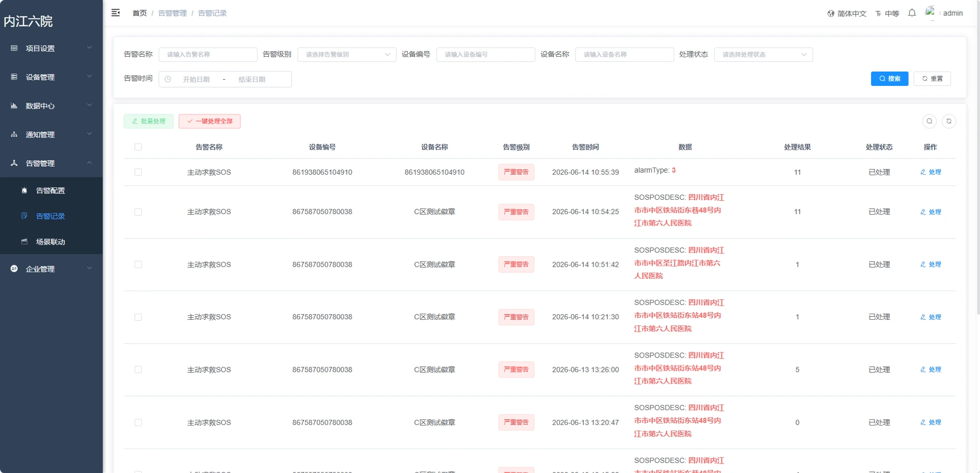The height and width of the screenshot is (473, 980).
Task: Click C区测试徽章 in 10:21:30 row
Action: 434,317
